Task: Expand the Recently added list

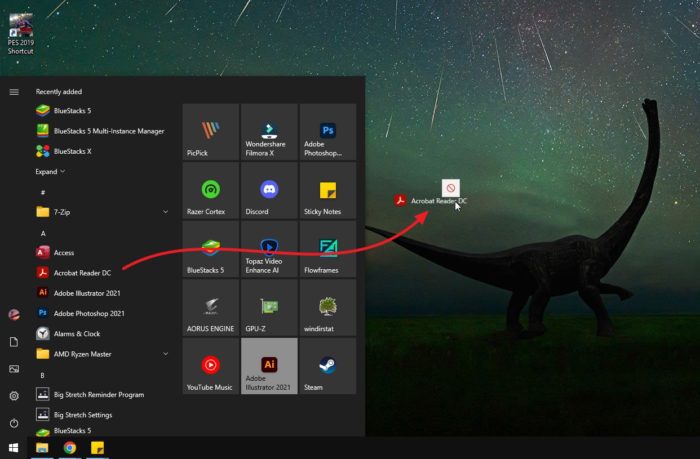Action: click(50, 171)
